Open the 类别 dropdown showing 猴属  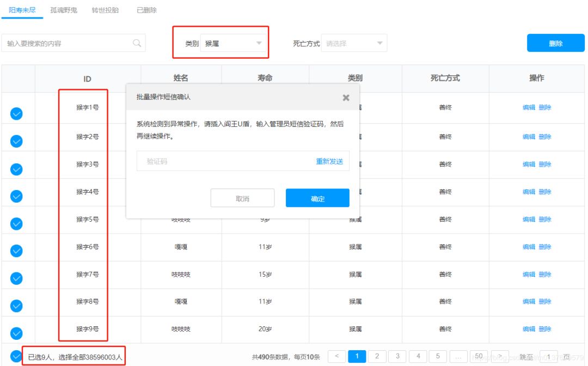pos(234,42)
